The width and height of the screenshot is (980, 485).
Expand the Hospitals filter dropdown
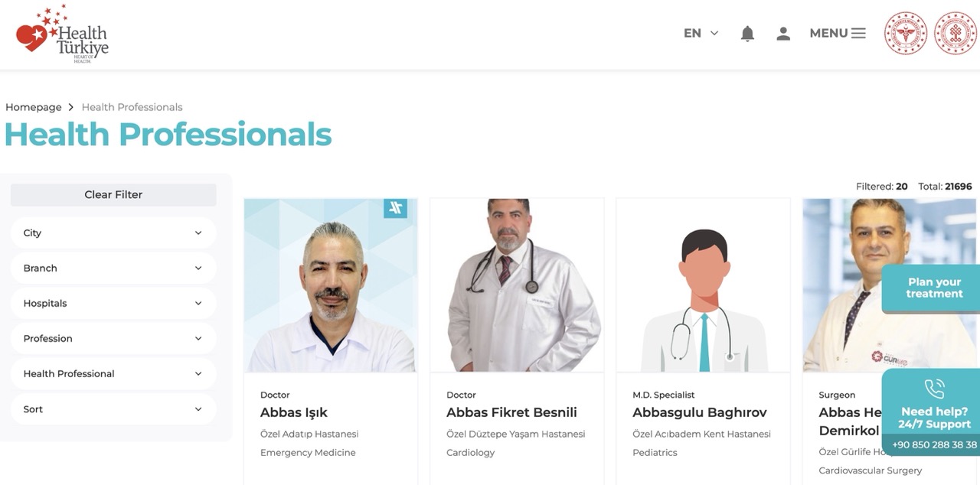(113, 303)
